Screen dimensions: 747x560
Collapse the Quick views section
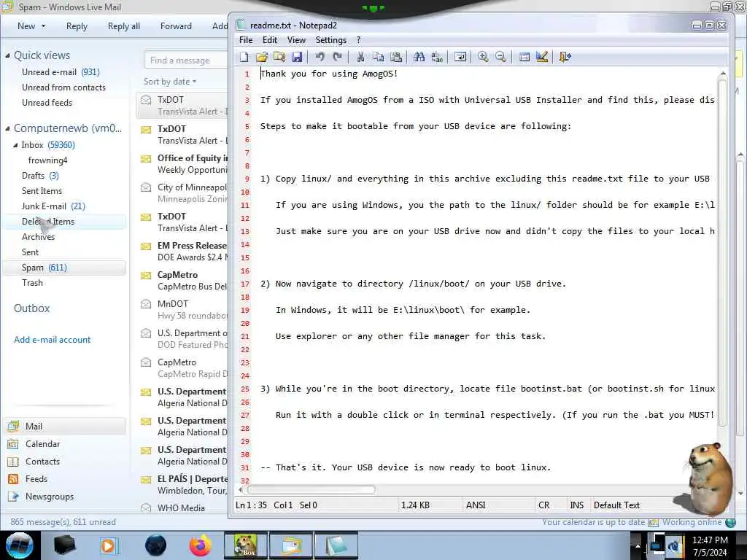[7, 55]
